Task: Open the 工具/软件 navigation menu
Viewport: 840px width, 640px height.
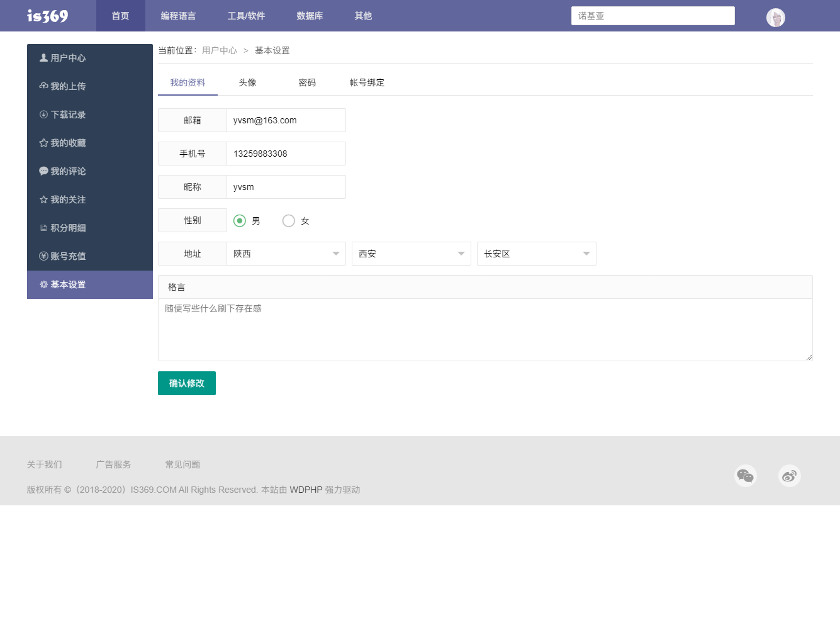Action: tap(246, 16)
